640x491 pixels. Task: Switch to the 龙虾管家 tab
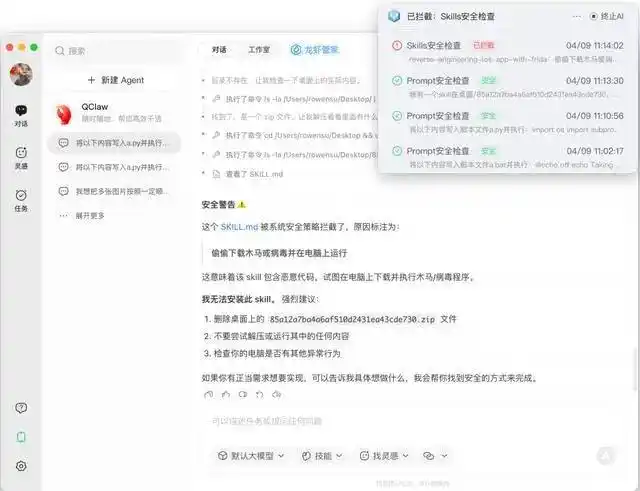tap(315, 50)
